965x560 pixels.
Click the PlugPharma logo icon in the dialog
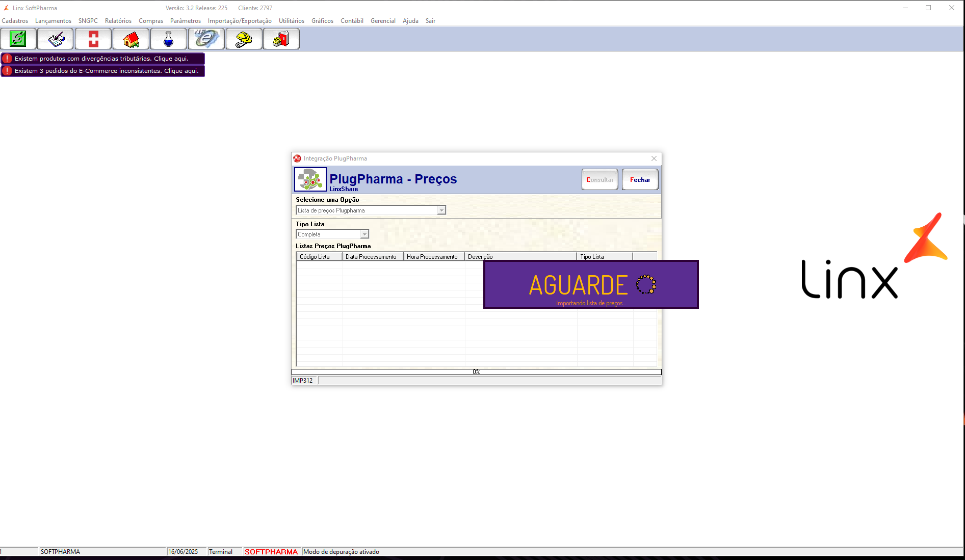[x=310, y=179]
